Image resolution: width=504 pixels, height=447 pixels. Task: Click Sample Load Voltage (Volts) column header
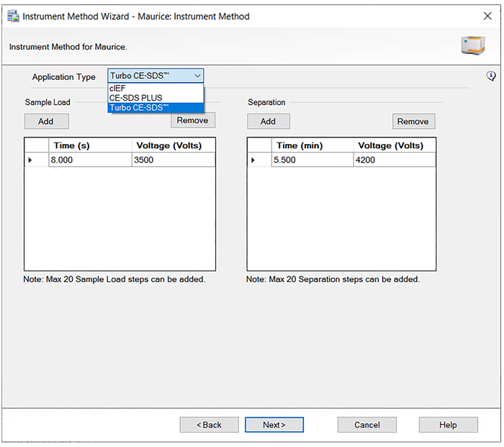[174, 145]
